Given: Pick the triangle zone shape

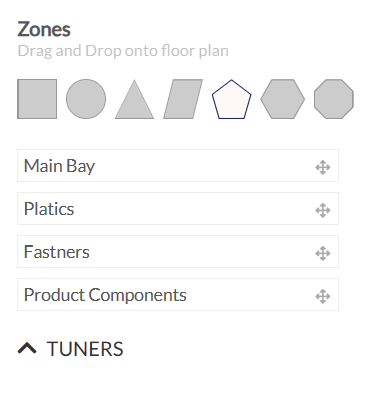Looking at the screenshot, I should [134, 99].
